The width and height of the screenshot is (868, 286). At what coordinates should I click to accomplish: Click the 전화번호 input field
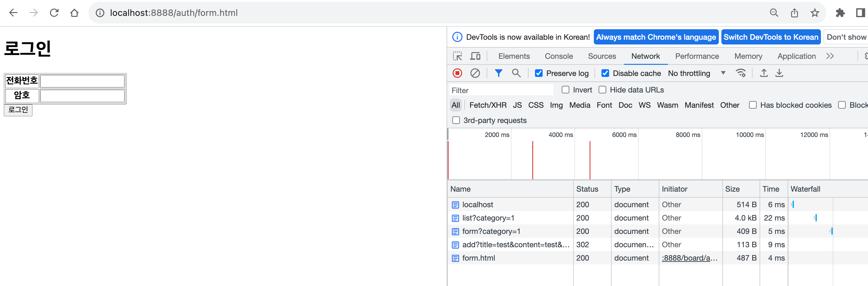pos(83,81)
